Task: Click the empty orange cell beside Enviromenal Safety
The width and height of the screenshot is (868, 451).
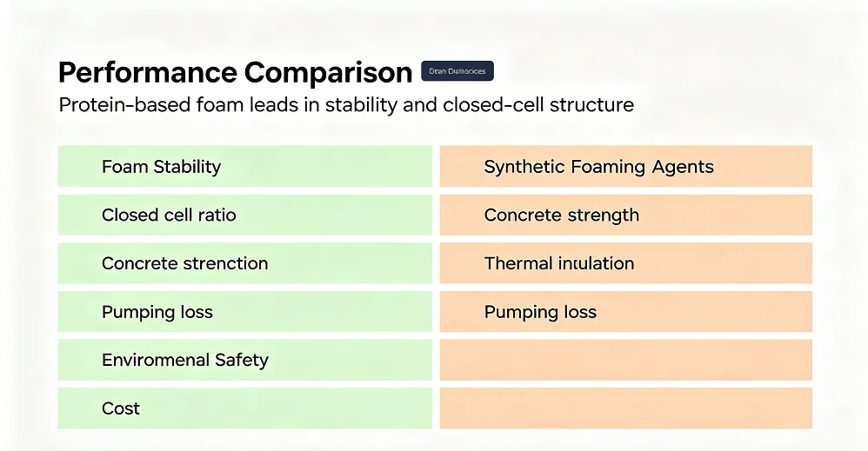Action: (626, 360)
